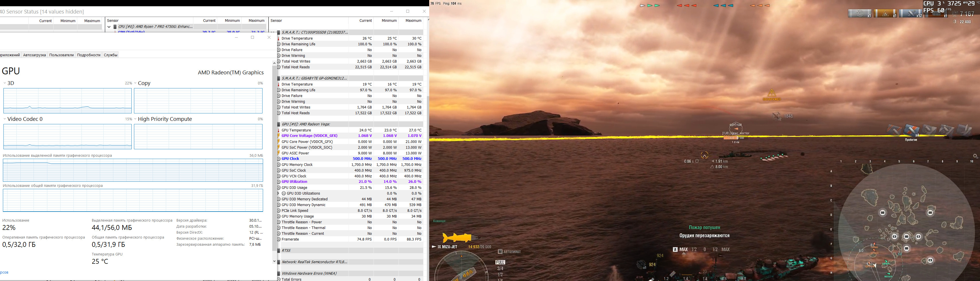The height and width of the screenshot is (281, 980).
Task: Click the Framerate sensor icon
Action: 279,239
